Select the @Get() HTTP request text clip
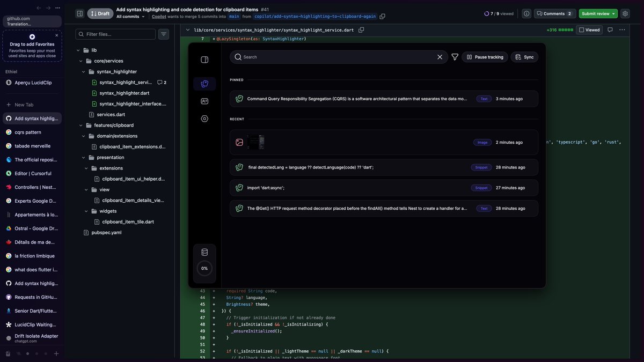This screenshot has height=362, width=644. (x=384, y=208)
